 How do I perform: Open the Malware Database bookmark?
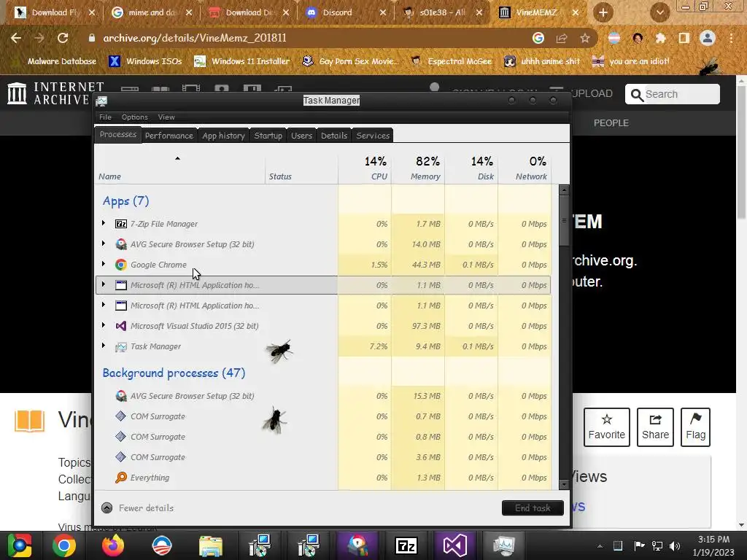point(55,61)
